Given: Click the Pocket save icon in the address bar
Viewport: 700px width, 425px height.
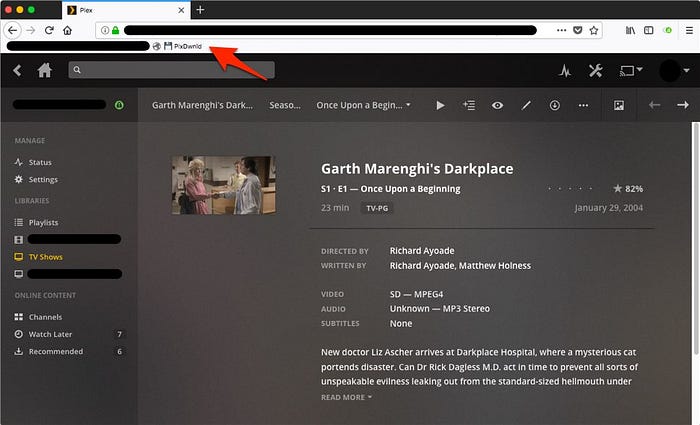Looking at the screenshot, I should [578, 30].
